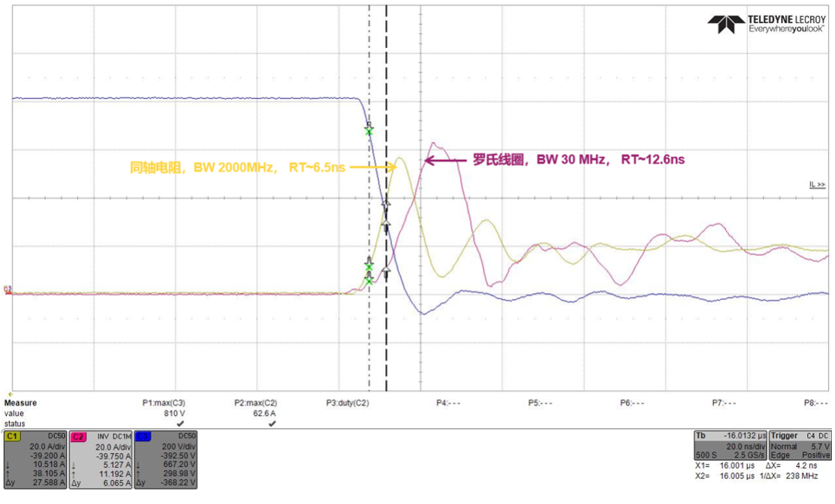Image resolution: width=835 pixels, height=504 pixels.
Task: Select the P1:max(C3) measurement header
Action: point(163,403)
